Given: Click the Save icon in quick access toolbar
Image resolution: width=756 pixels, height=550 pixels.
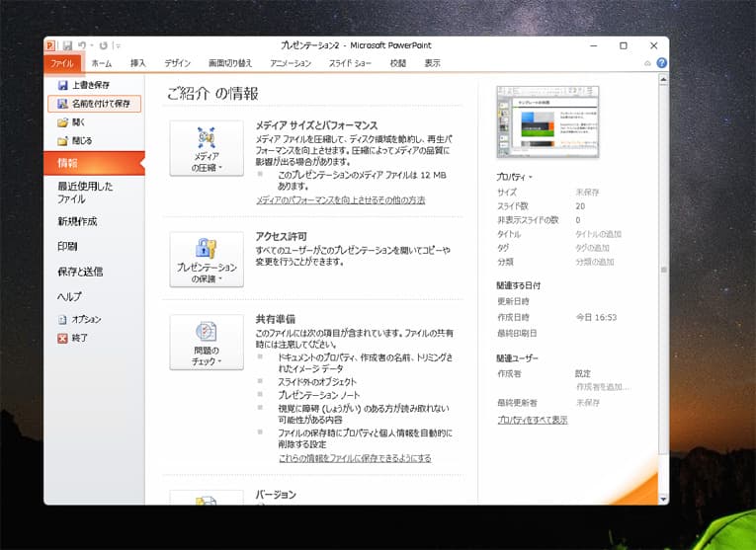Looking at the screenshot, I should point(67,45).
